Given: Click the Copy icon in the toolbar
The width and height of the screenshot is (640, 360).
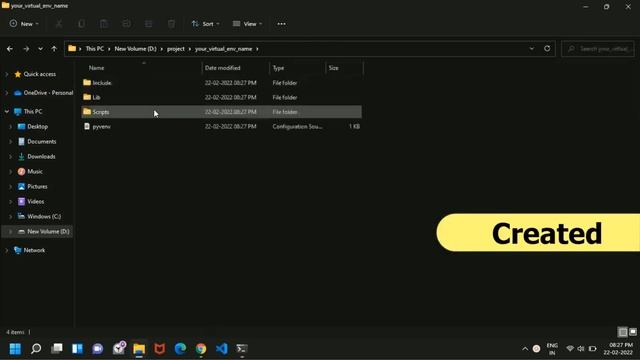Looking at the screenshot, I should tap(82, 24).
